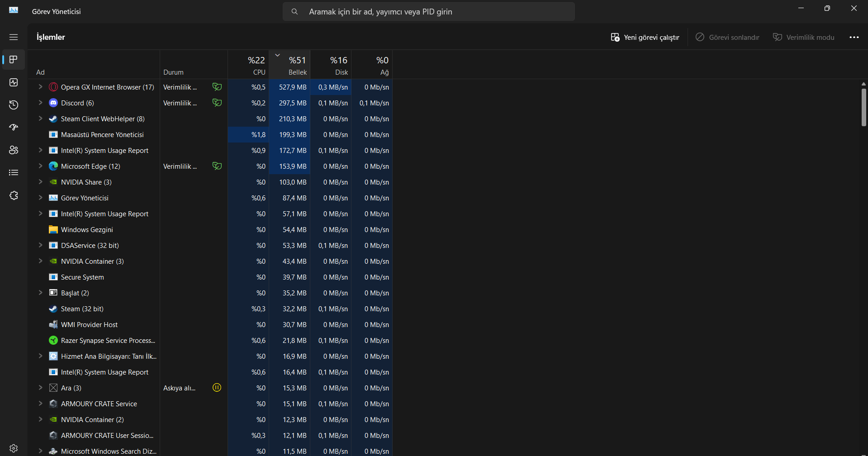Expand the NVIDIA Container (2) group
The height and width of the screenshot is (456, 868).
click(x=40, y=419)
